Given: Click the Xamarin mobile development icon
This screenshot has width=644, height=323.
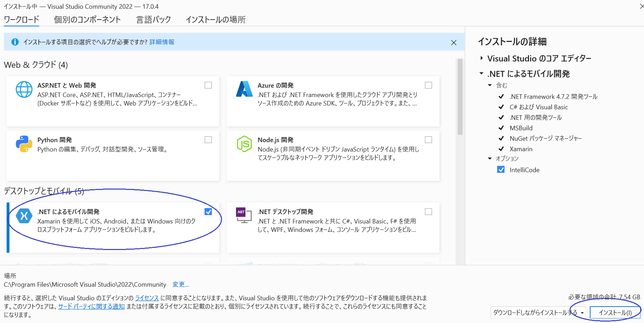Looking at the screenshot, I should 24,216.
